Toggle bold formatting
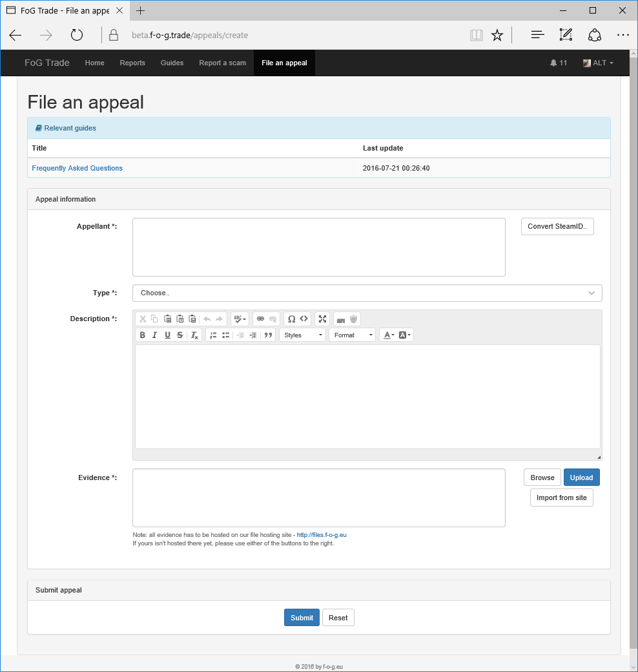 143,335
